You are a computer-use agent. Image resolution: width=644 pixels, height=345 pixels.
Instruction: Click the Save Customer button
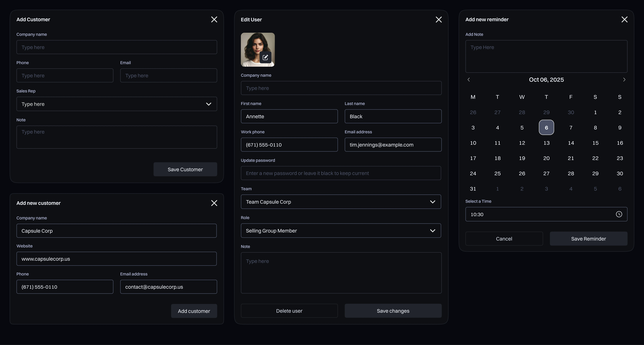[x=185, y=169]
